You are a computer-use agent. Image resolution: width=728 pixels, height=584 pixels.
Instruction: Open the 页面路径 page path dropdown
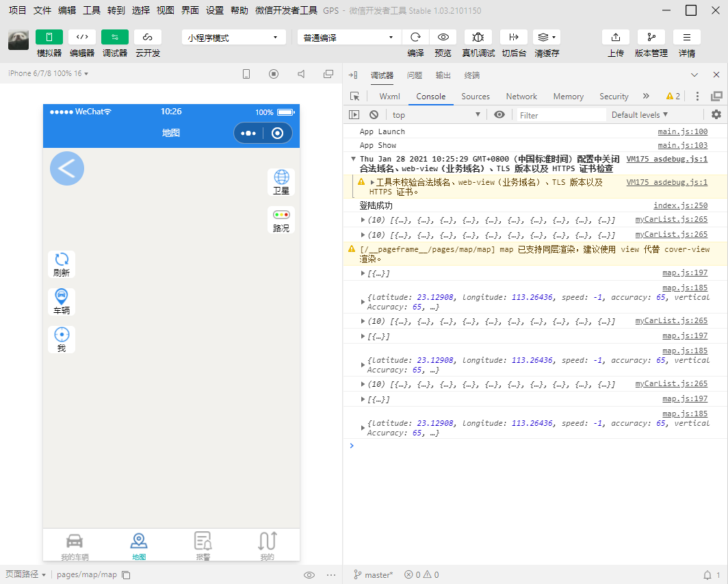[x=25, y=574]
